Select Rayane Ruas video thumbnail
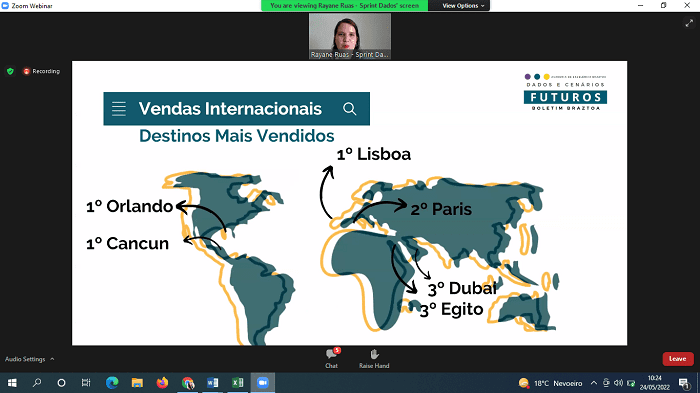The width and height of the screenshot is (700, 393). coord(350,36)
